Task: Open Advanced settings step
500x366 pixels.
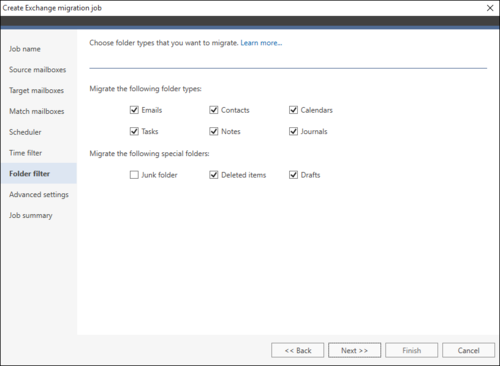Action: (39, 195)
